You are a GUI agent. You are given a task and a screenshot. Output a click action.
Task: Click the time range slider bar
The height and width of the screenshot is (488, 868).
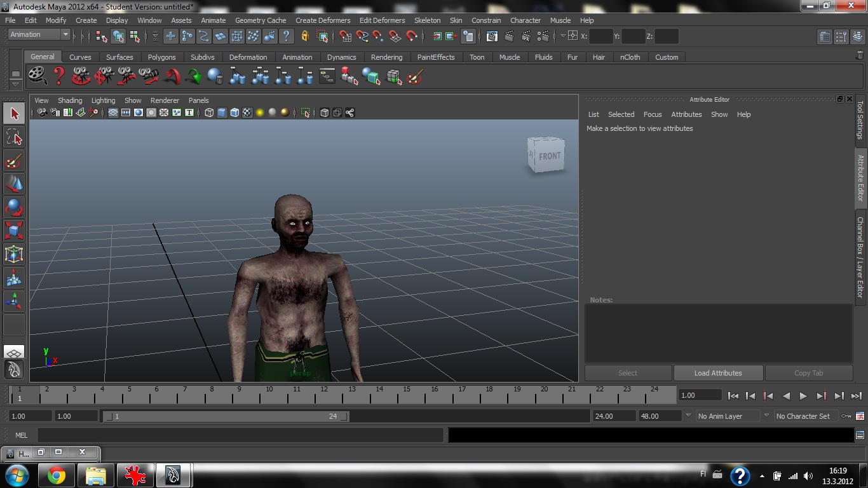226,416
